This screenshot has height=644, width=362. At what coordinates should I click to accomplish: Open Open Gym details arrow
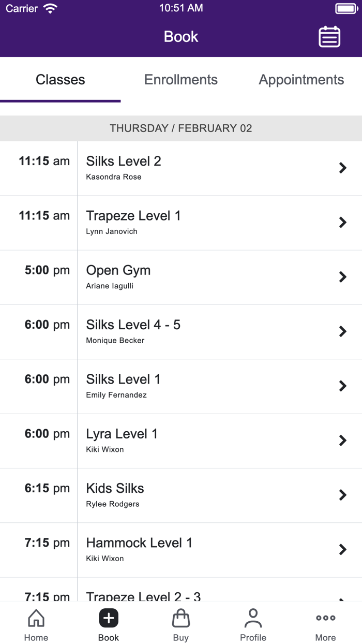pos(342,277)
